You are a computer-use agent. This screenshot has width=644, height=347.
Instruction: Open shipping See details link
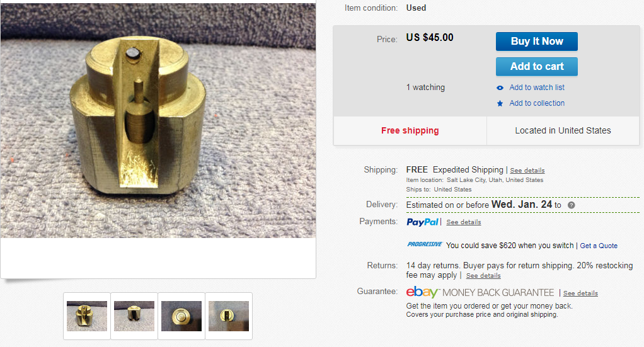pos(527,171)
